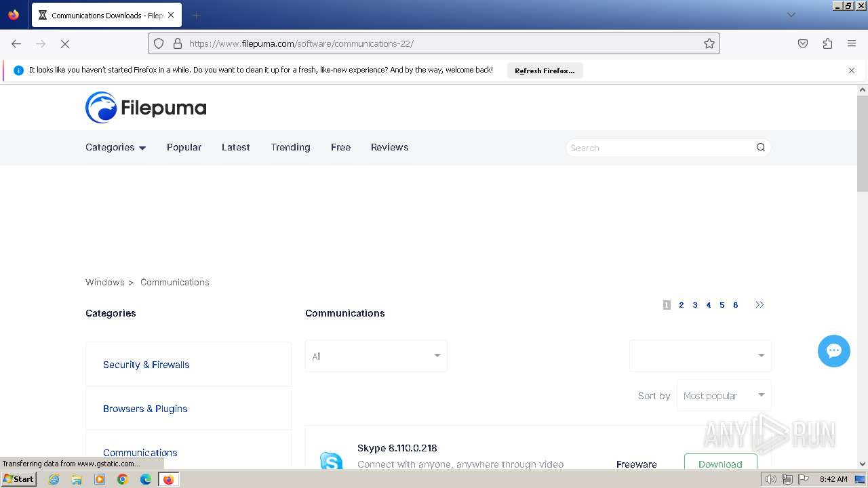The width and height of the screenshot is (868, 488).
Task: Click the URL address bar
Action: click(x=434, y=43)
